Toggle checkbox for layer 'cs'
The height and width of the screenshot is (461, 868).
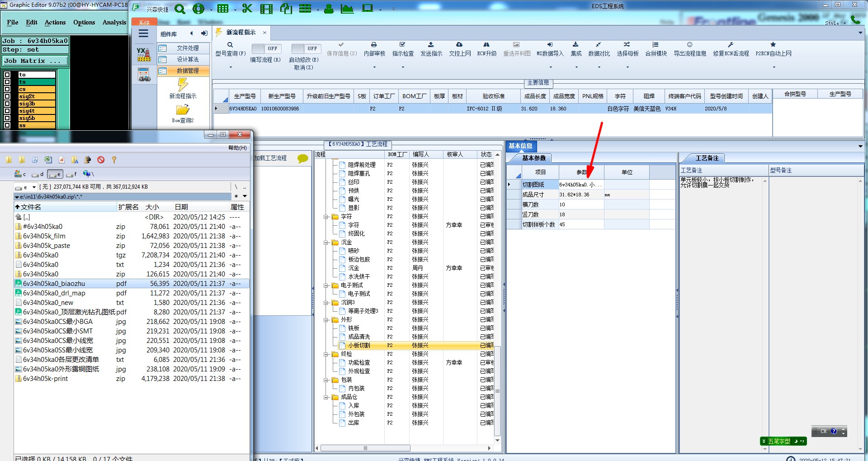click(x=7, y=89)
